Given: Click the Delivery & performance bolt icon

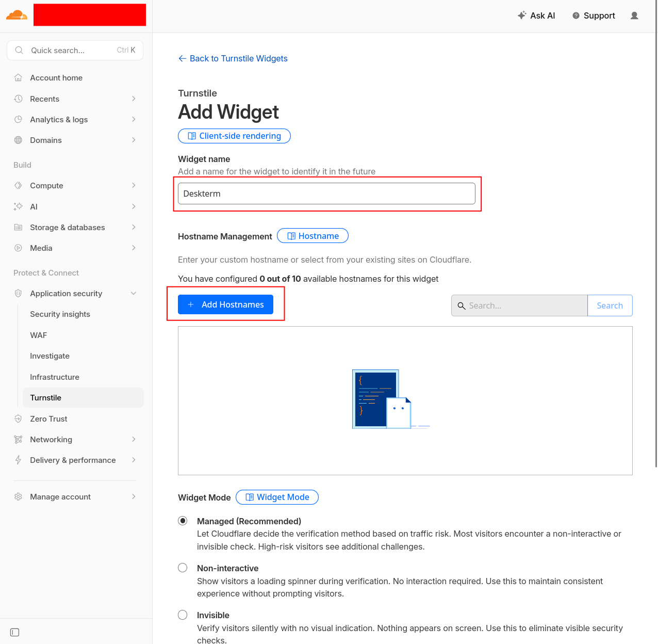Looking at the screenshot, I should pos(18,460).
